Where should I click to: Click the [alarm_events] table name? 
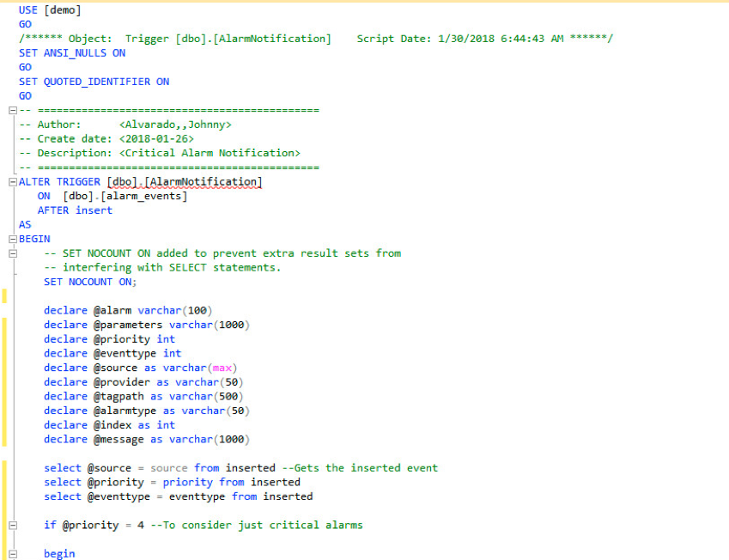point(144,197)
